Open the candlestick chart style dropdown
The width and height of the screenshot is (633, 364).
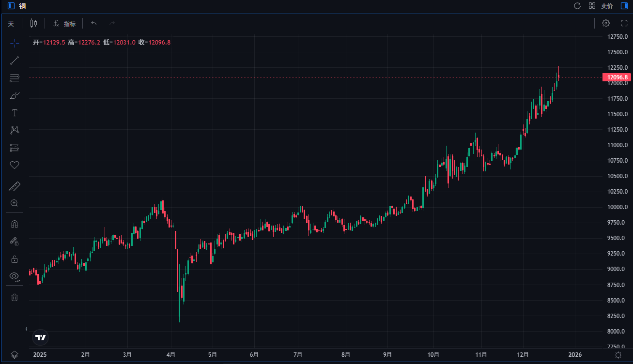click(33, 23)
